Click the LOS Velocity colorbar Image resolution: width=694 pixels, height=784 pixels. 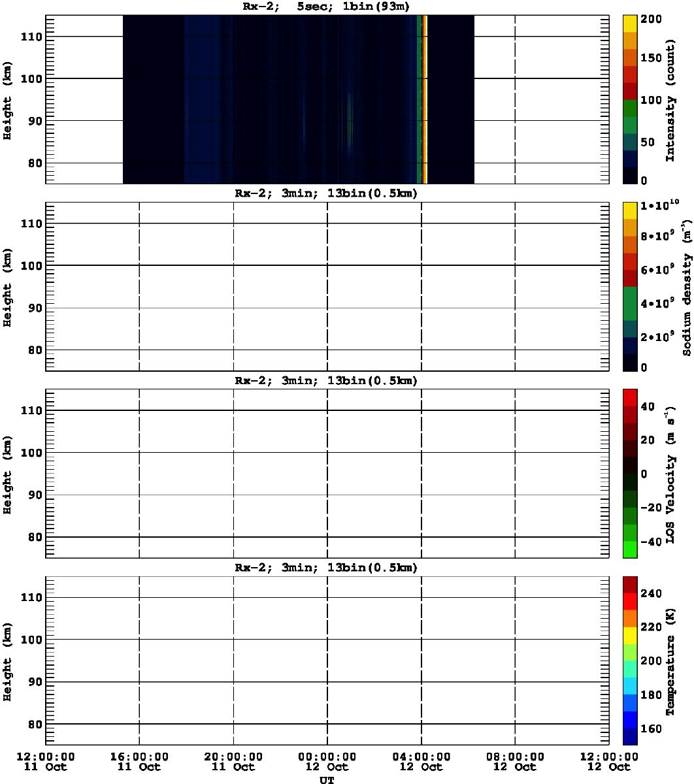(x=630, y=473)
